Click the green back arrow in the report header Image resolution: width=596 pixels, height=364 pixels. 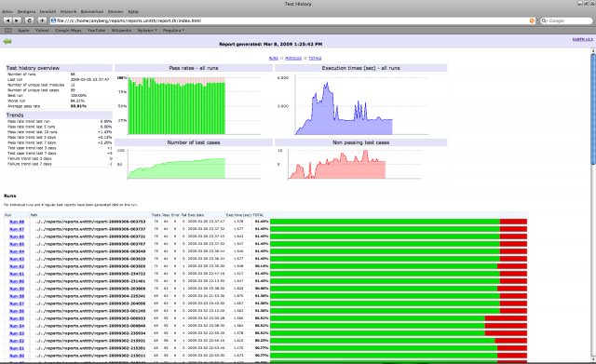pyautogui.click(x=7, y=41)
